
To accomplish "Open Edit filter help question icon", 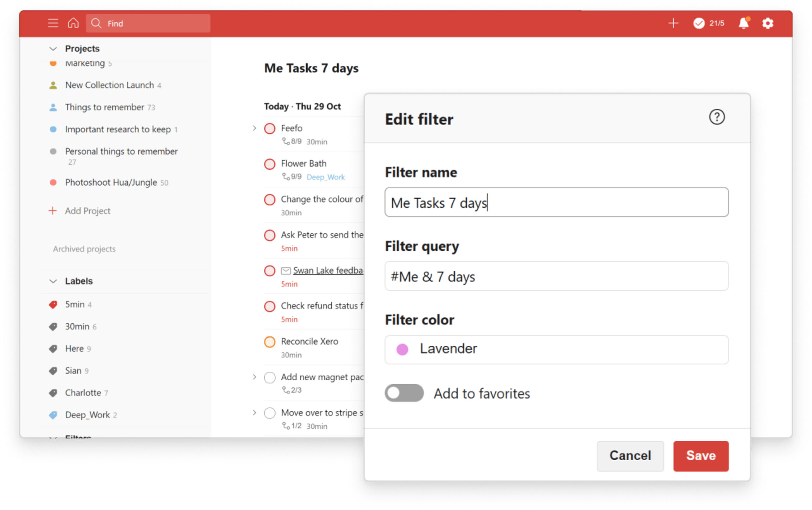I will pyautogui.click(x=717, y=117).
